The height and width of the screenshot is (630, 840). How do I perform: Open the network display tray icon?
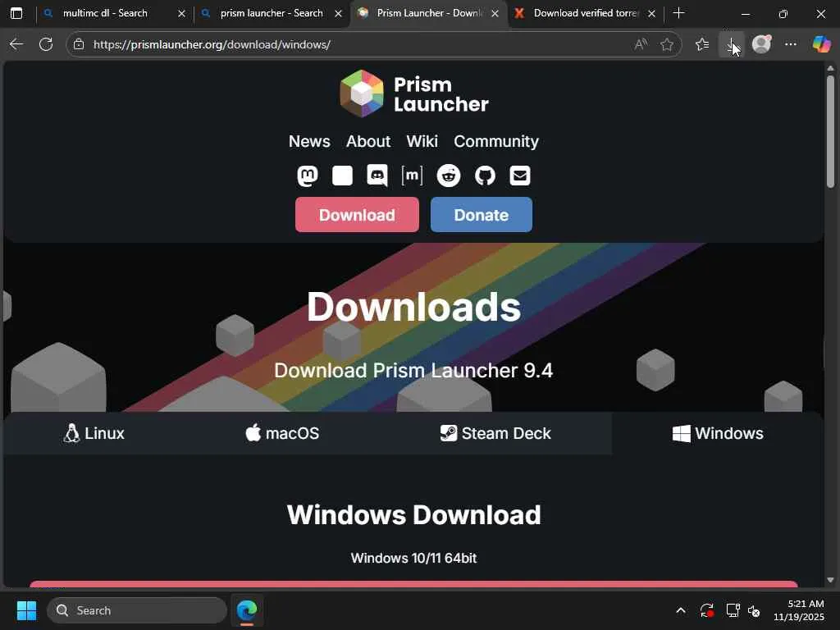pyautogui.click(x=733, y=610)
